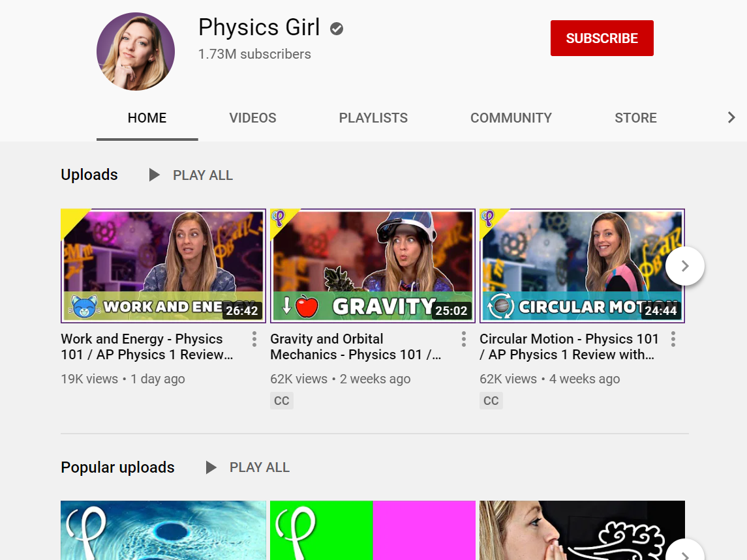Click 1.73M subscribers count
Screen dimensions: 747x560
click(254, 54)
